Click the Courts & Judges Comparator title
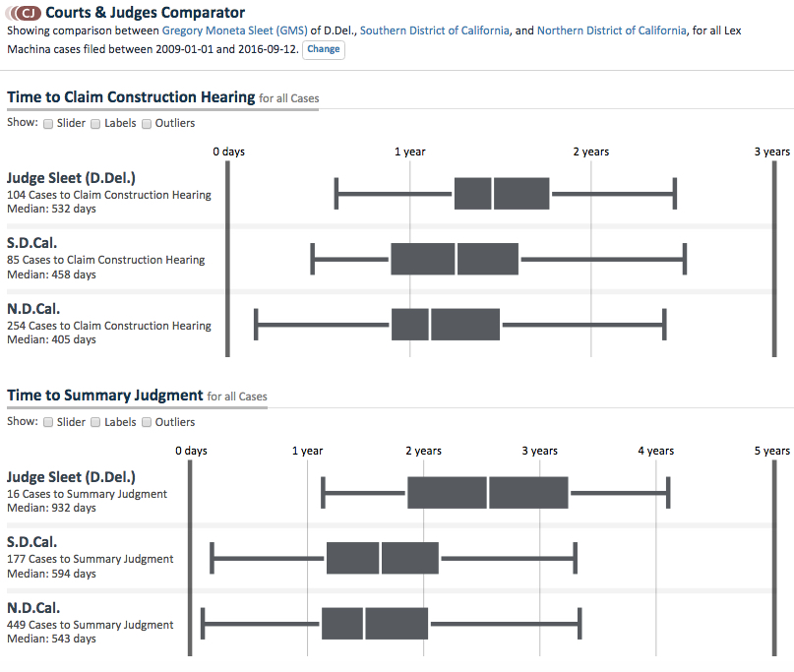The width and height of the screenshot is (794, 672). coord(146,14)
